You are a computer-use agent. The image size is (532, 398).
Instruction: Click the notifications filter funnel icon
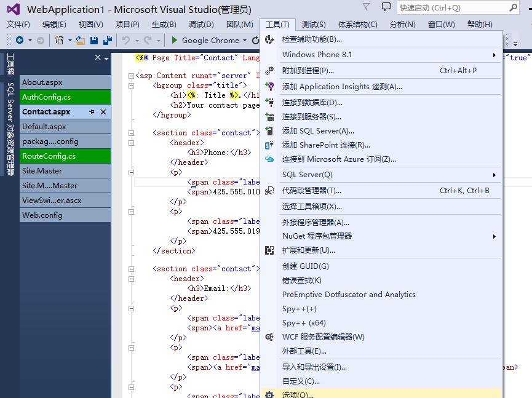[x=367, y=7]
